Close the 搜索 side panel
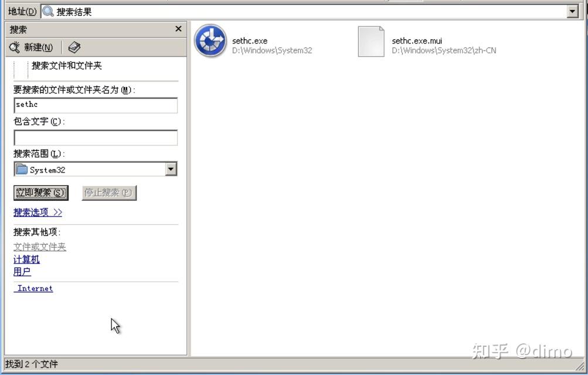Viewport: 588px width, 375px height. [x=178, y=29]
